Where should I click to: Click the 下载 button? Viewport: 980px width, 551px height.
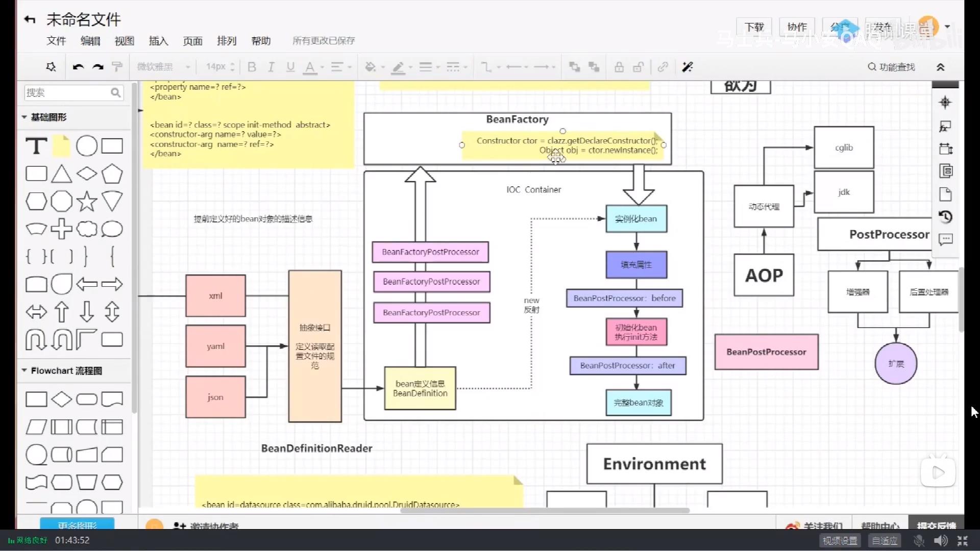(754, 27)
